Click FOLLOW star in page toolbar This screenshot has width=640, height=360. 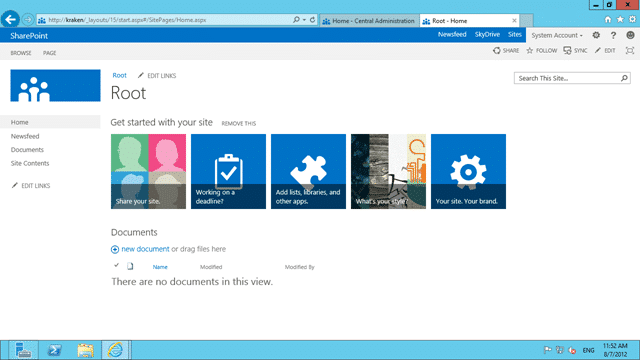click(x=542, y=51)
